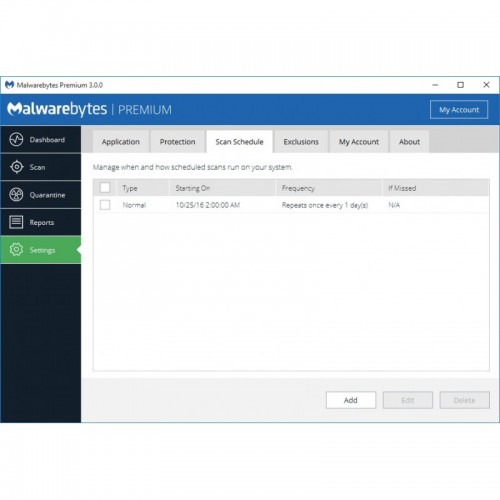Click the If Missed column header
Screen dimensions: 500x500
436,188
